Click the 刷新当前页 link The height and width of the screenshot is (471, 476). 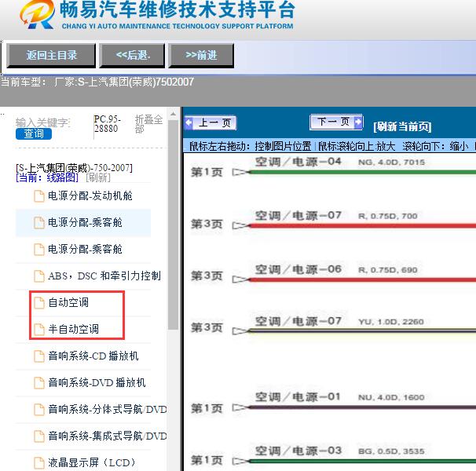[402, 126]
